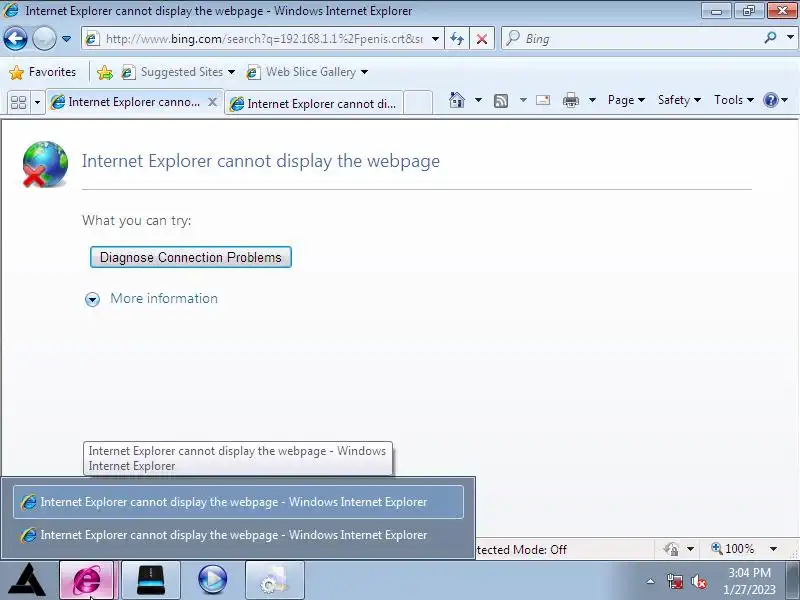Click the Forward navigation arrow button
This screenshot has height=600, width=800.
[x=44, y=39]
